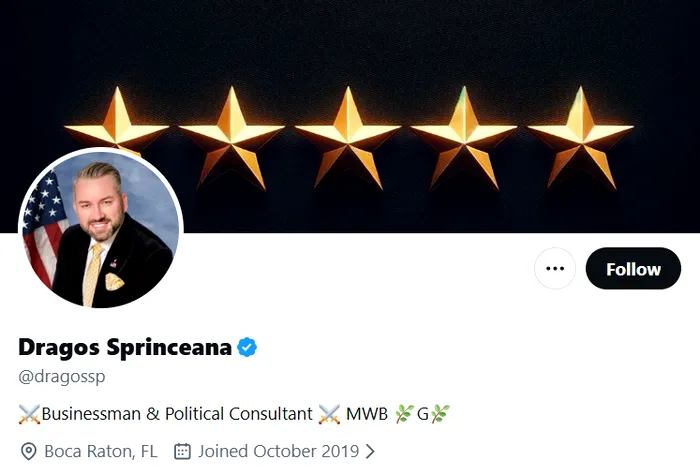
Task: Click the first gold star in the banner
Action: click(x=117, y=132)
